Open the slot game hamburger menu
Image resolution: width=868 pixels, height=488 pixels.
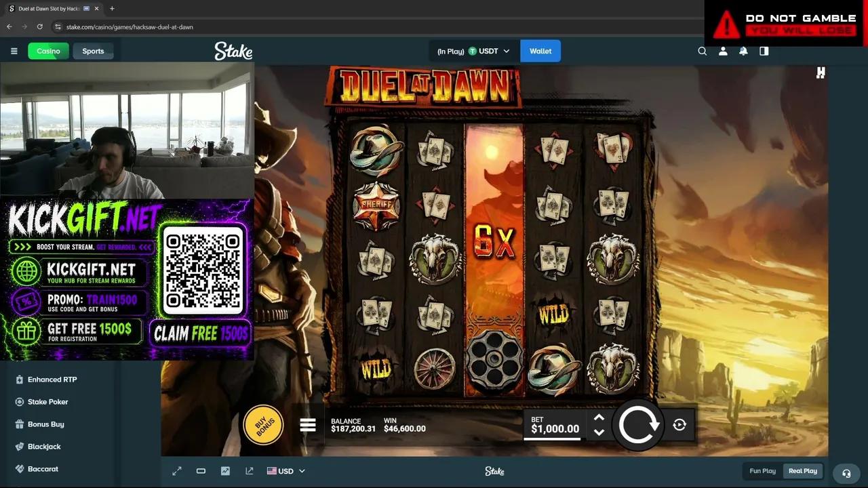click(308, 425)
